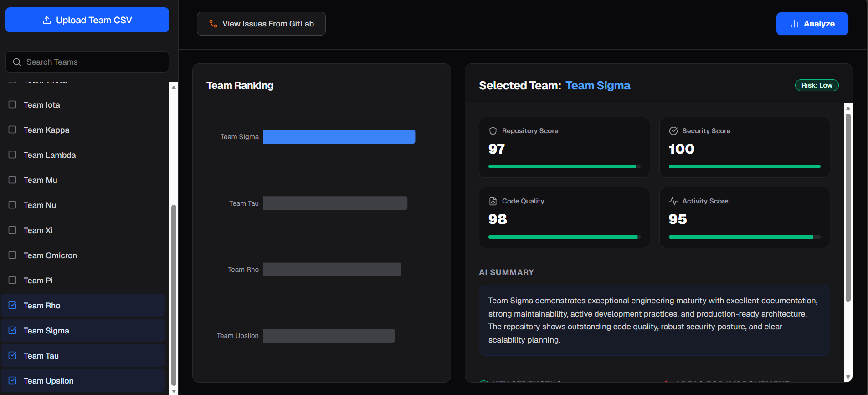868x395 pixels.
Task: Select the Team Tau bar in the ranking
Action: [x=335, y=203]
